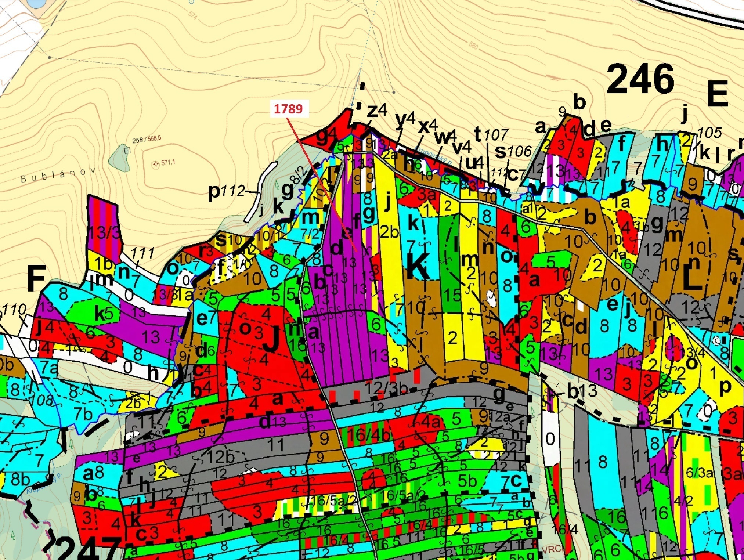This screenshot has width=744, height=560.
Task: Click the green triangle symbol near parcel 0 on right
Action: point(532,411)
